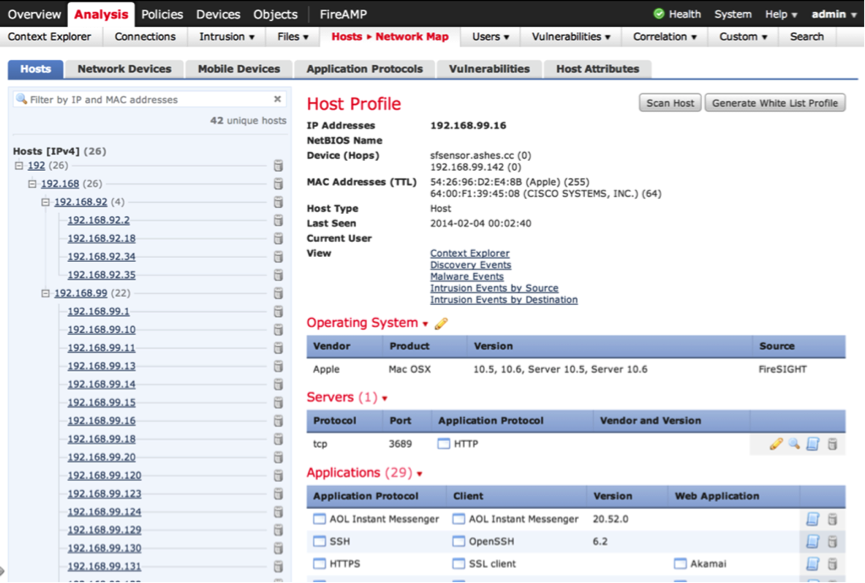Open the Malware Events view link
Viewport: 865px width, 583px height.
(x=467, y=276)
